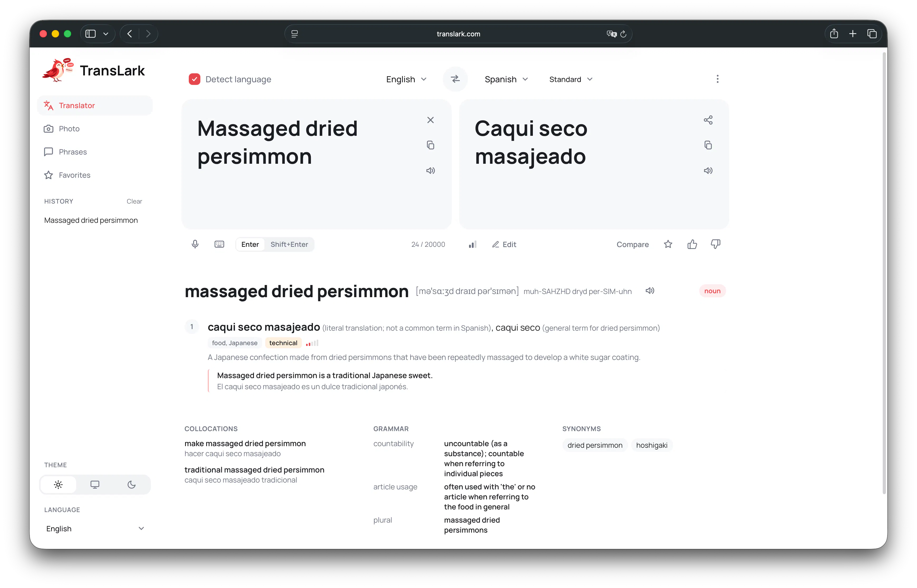917x588 pixels.
Task: Switch to Shift+Enter send mode
Action: pyautogui.click(x=289, y=244)
